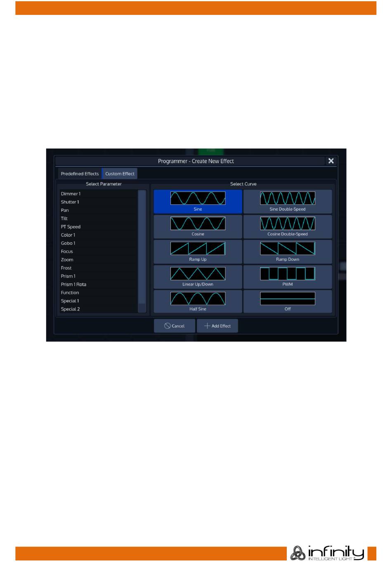Pick the Cosine curve option
This screenshot has height=565, width=392.
198,227
